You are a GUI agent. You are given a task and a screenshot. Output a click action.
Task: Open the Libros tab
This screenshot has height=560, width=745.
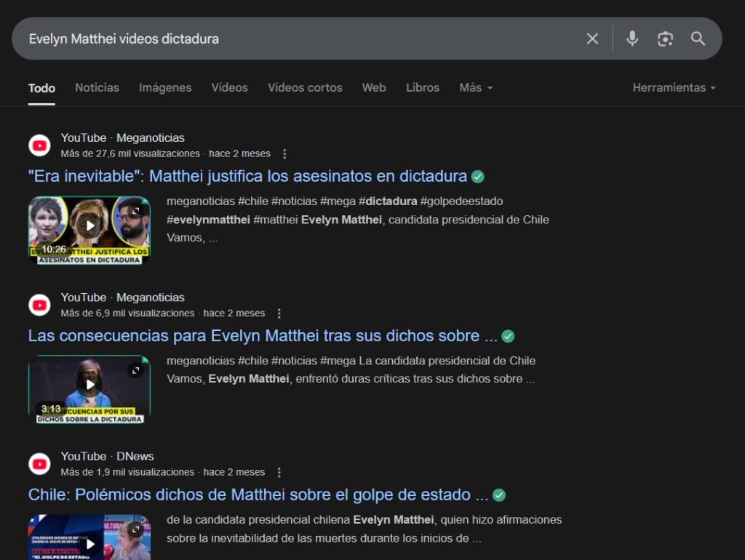click(x=423, y=88)
